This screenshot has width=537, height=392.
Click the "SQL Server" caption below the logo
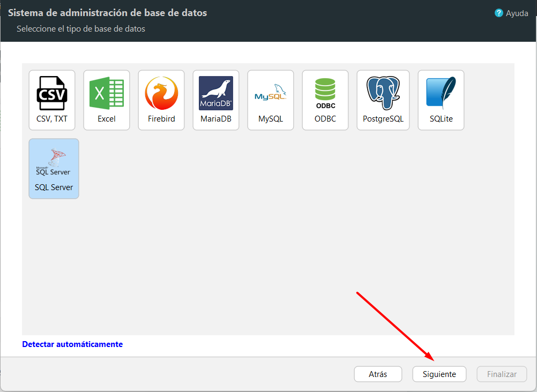[54, 187]
